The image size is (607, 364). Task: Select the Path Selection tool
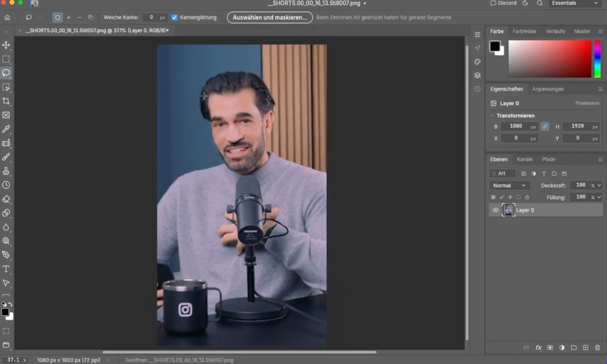(x=6, y=283)
